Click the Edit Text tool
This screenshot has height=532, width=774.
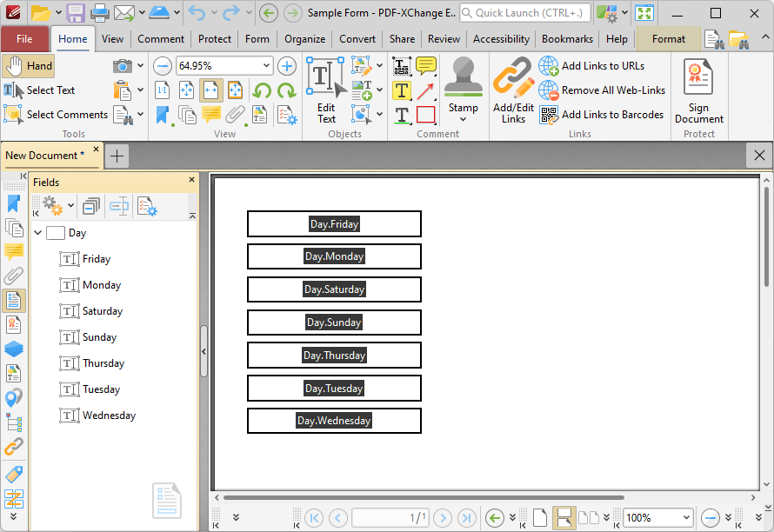pos(326,90)
